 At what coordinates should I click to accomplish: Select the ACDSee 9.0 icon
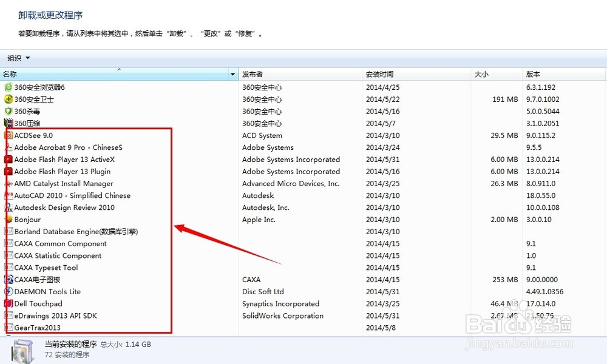pos(7,135)
